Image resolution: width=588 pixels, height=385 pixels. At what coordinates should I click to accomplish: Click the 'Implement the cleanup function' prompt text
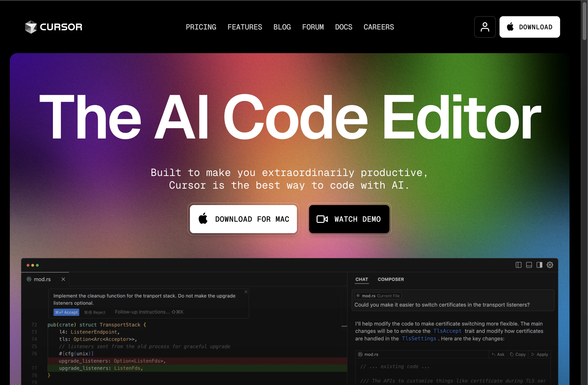click(x=144, y=299)
